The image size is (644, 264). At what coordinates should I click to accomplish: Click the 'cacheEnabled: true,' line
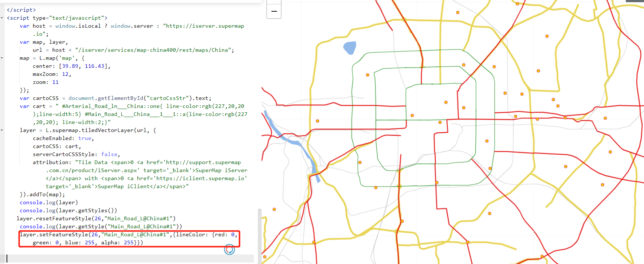(63, 138)
